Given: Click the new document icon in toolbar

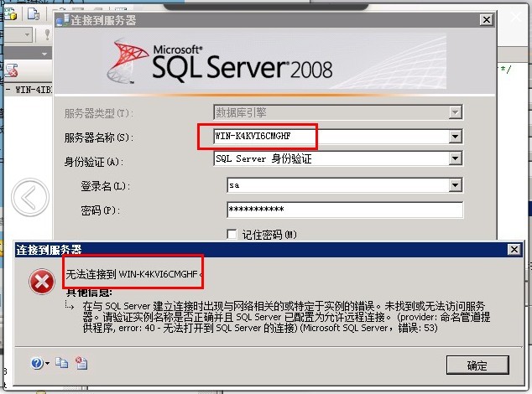Looking at the screenshot, I should click(x=34, y=14).
